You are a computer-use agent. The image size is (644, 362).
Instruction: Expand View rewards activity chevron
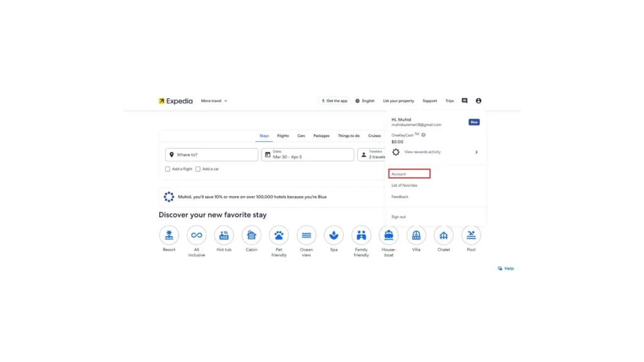coord(476,152)
